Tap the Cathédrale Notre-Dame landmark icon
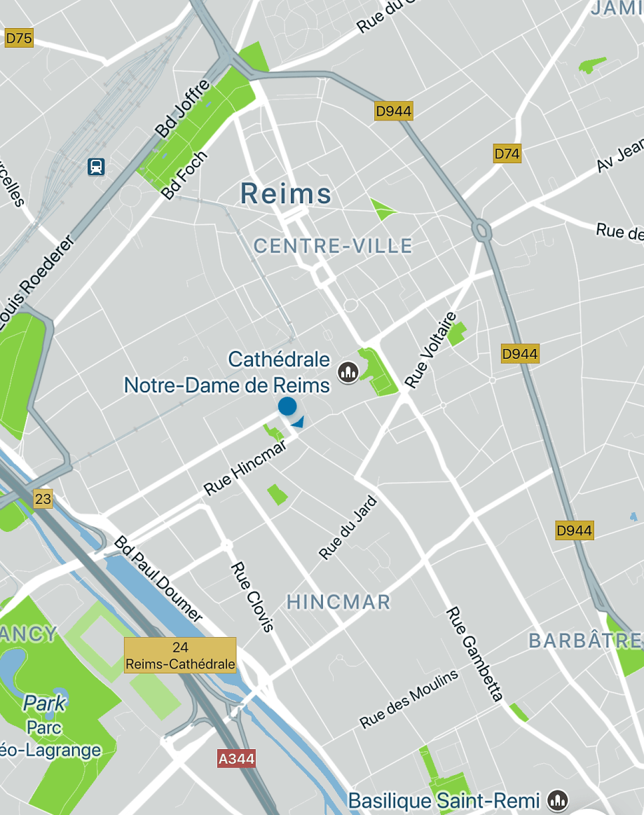This screenshot has width=644, height=815. click(348, 372)
